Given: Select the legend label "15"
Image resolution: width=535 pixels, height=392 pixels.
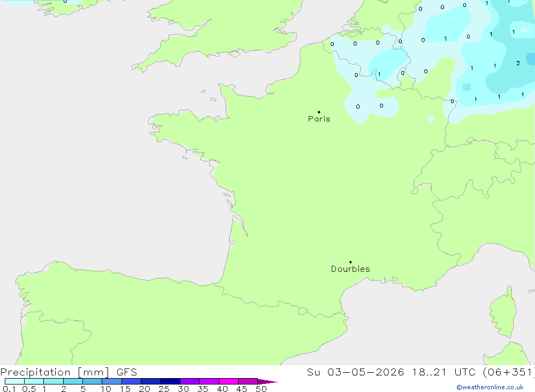Looking at the screenshot, I should pyautogui.click(x=125, y=389).
